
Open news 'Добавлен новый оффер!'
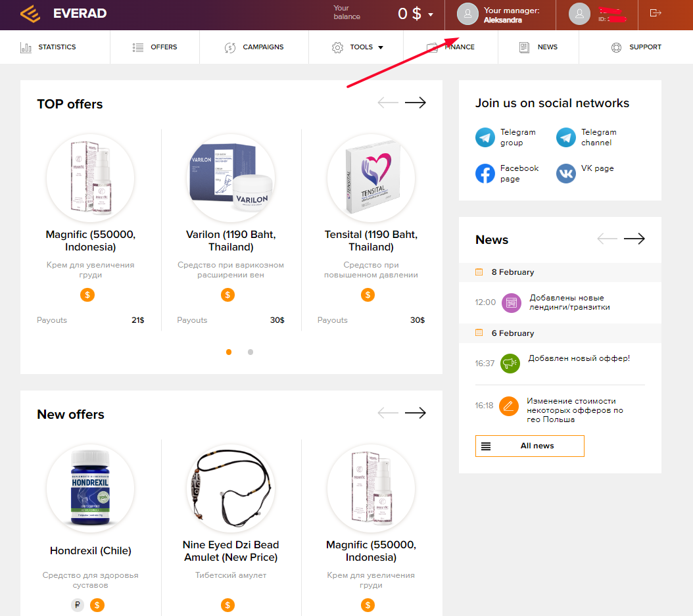pyautogui.click(x=579, y=358)
